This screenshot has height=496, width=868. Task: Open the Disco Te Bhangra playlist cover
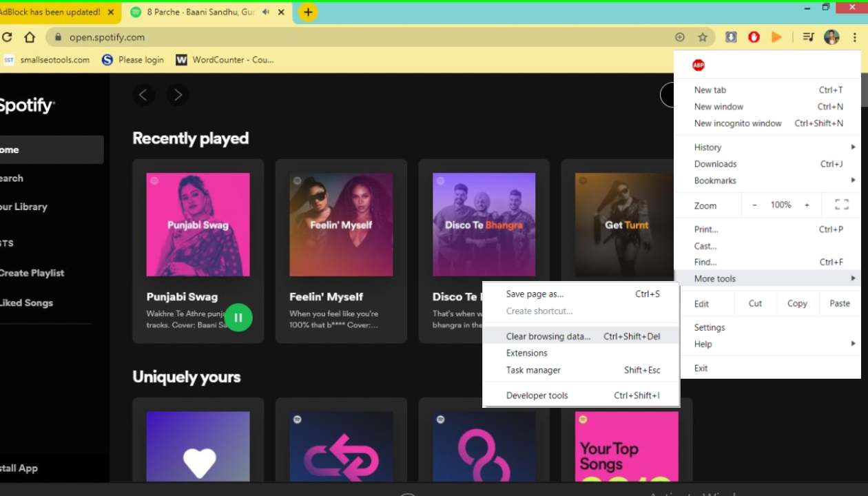(484, 225)
